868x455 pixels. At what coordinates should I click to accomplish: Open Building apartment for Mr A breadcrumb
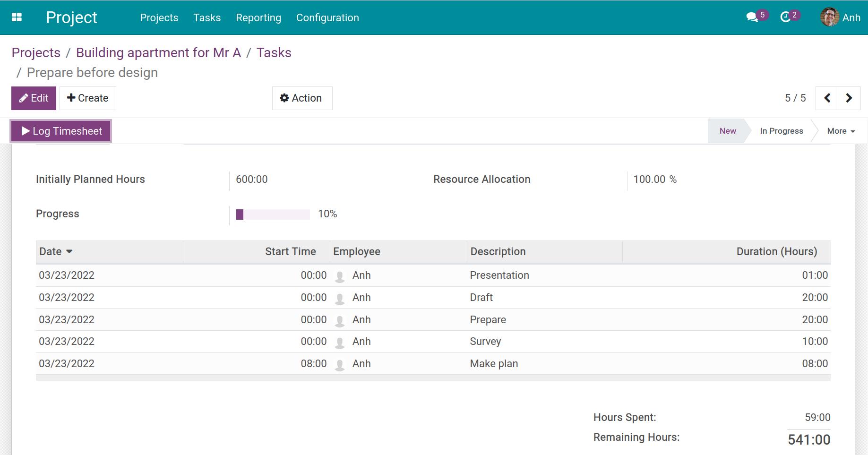158,52
